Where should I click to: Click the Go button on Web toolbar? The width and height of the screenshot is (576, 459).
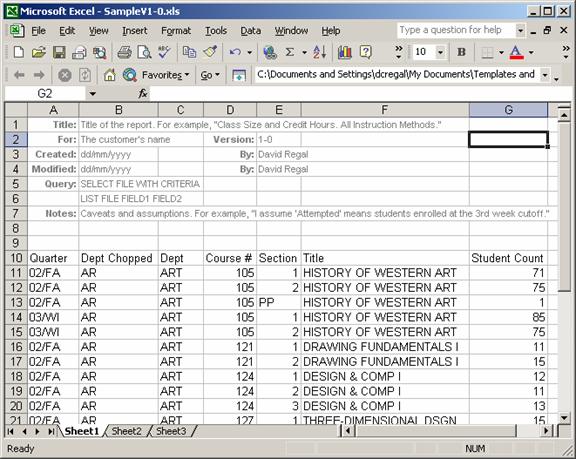point(210,75)
